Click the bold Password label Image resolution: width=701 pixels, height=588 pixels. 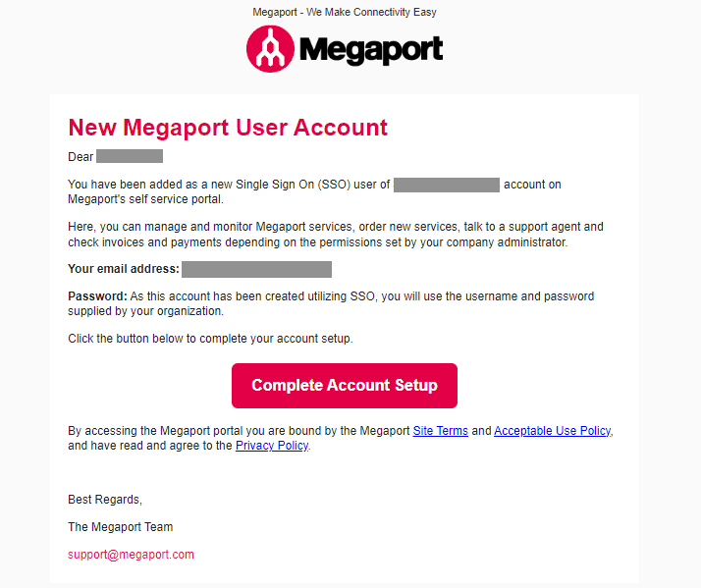(x=97, y=296)
